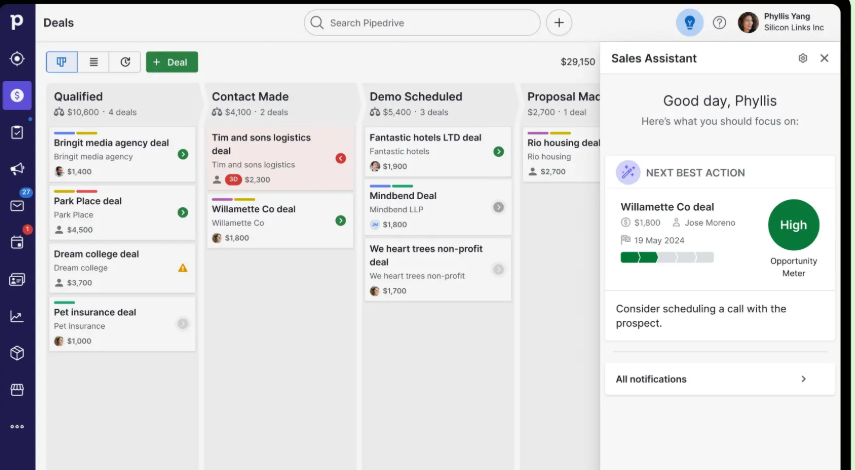Click the Mindbend LLP organization name
855x470 pixels.
point(396,209)
